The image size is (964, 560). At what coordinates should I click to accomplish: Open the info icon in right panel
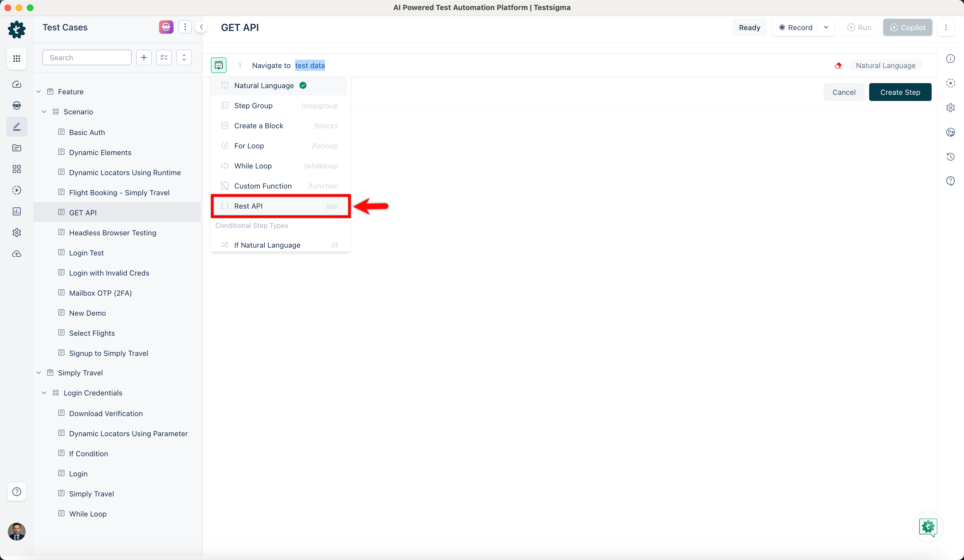pyautogui.click(x=950, y=59)
